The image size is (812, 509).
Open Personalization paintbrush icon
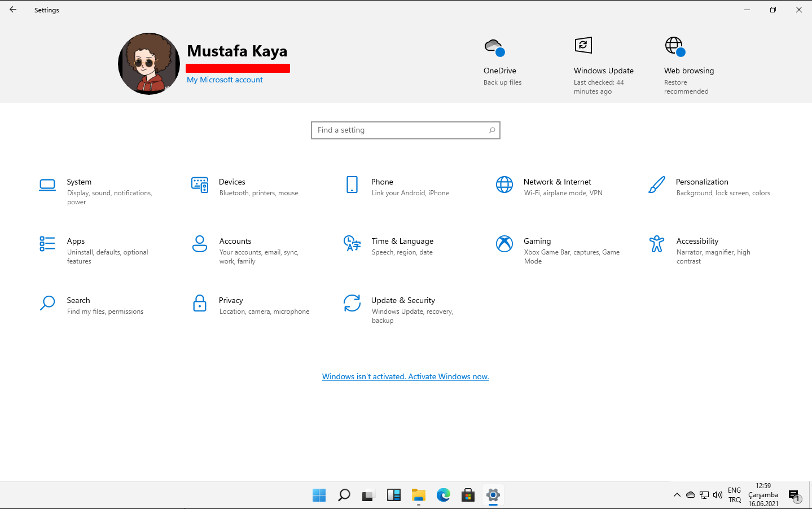pyautogui.click(x=657, y=185)
